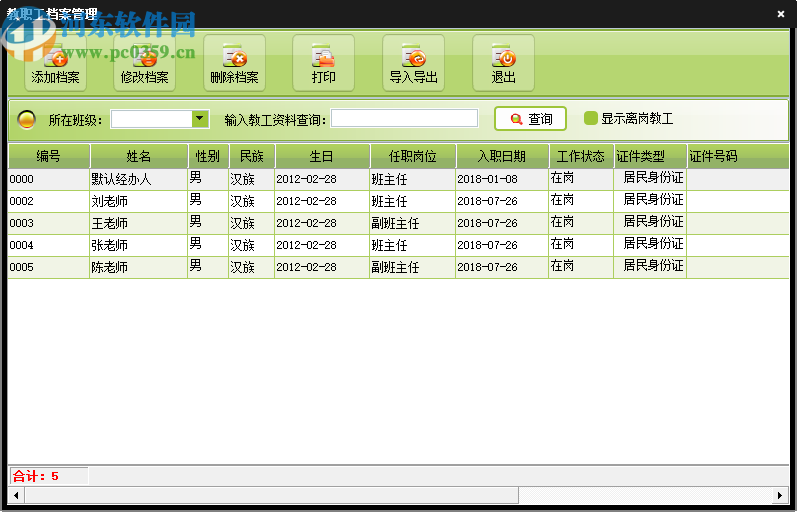The height and width of the screenshot is (512, 797).
Task: Click 汉族 cell in 陈老师 row
Action: [251, 267]
